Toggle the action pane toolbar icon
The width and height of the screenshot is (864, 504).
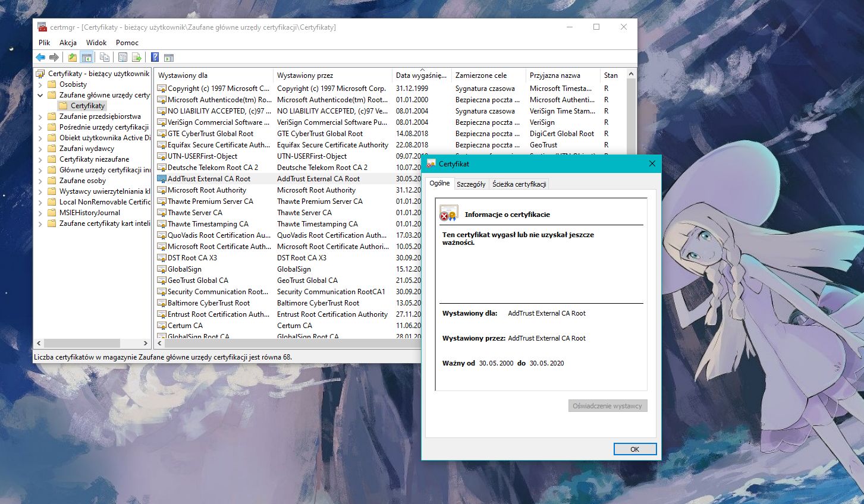pos(169,58)
